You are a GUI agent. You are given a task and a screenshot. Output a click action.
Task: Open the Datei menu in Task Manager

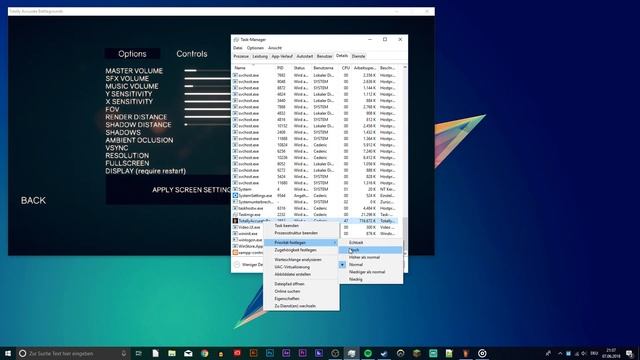(x=238, y=48)
